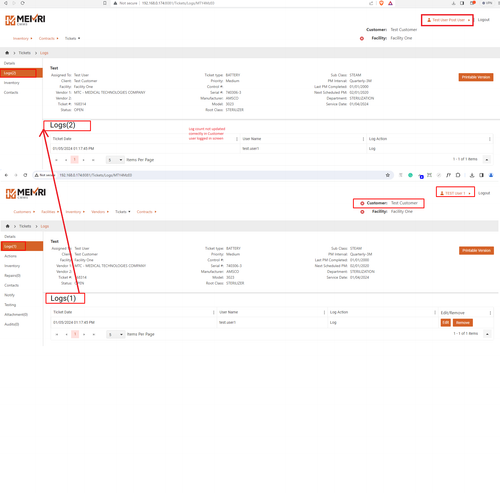The image size is (500, 493).
Task: Click collapse arrow right of Logs(2) pager
Action: tap(487, 160)
